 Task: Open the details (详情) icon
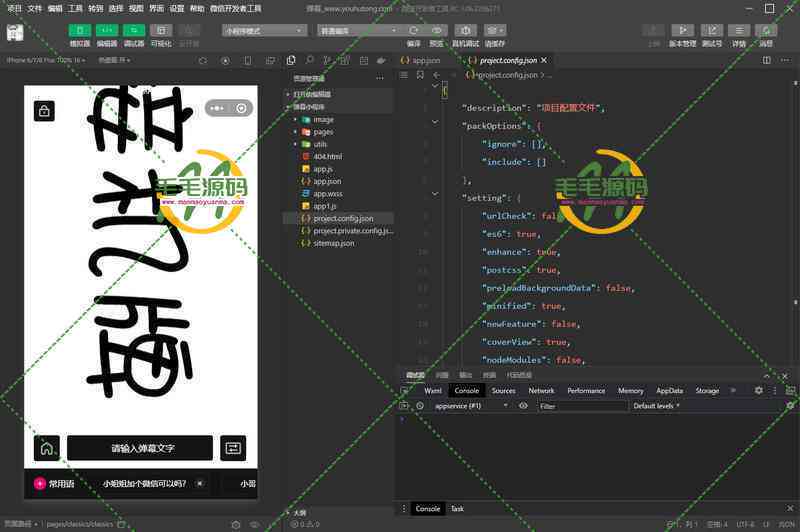coord(739,31)
